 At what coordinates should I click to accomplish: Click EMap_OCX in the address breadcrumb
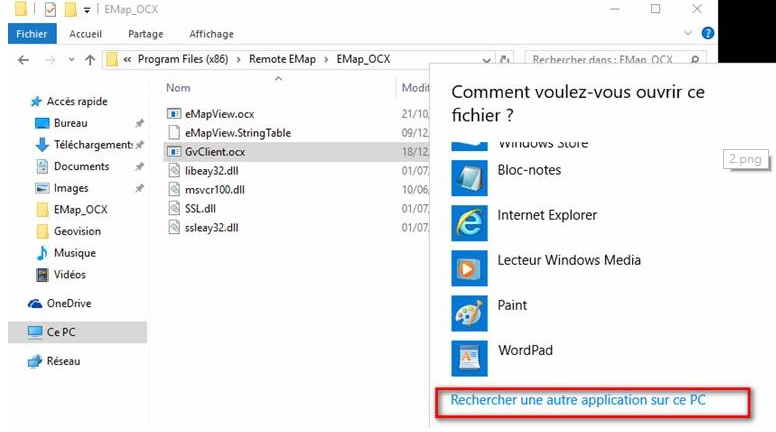point(363,59)
